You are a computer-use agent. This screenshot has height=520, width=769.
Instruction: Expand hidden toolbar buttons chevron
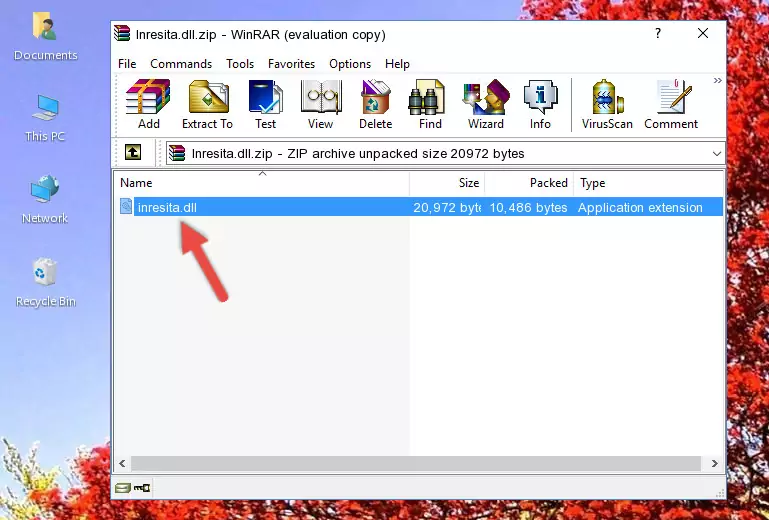(718, 80)
